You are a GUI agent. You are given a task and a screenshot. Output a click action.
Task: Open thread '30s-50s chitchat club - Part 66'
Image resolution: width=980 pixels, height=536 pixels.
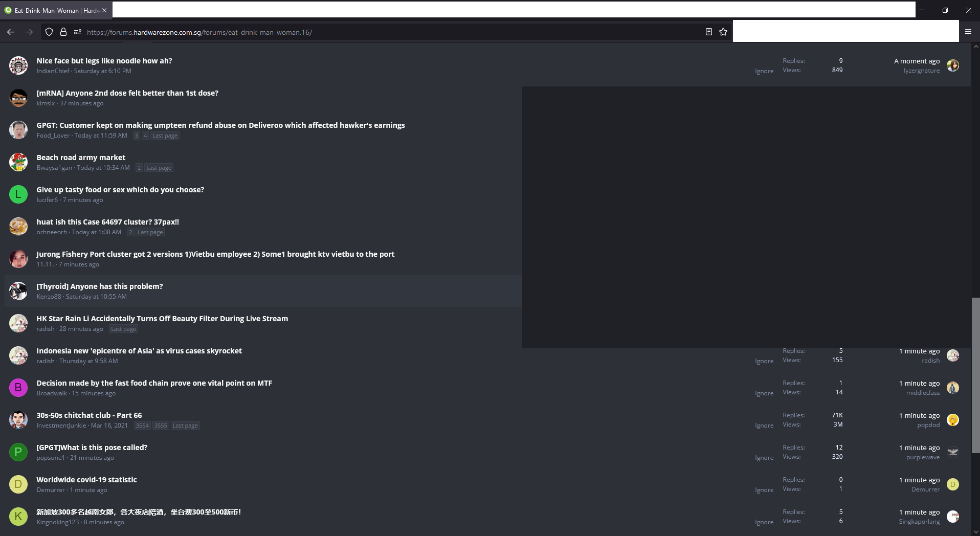(x=89, y=415)
